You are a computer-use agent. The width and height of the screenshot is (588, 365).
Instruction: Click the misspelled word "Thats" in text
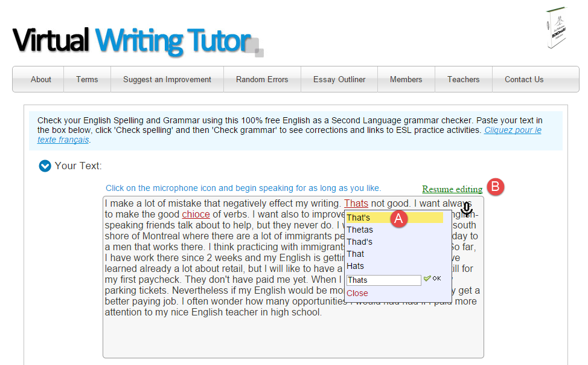pos(356,204)
